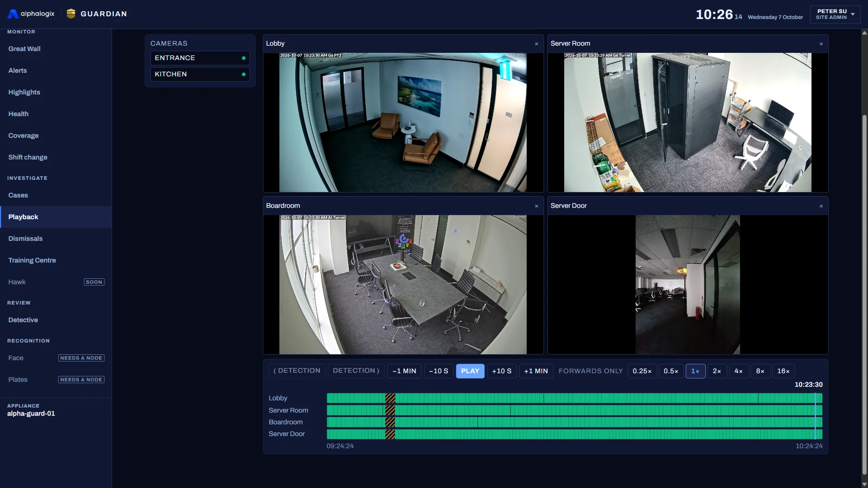Close the Lobby camera tile

(x=537, y=44)
